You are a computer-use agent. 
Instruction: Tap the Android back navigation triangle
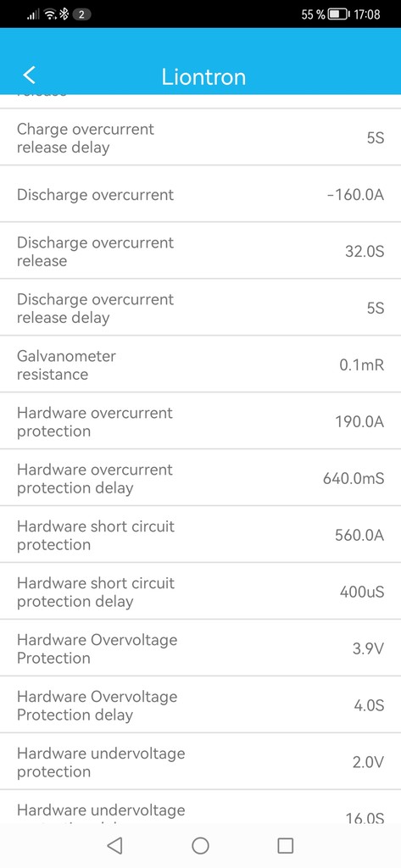tap(114, 845)
